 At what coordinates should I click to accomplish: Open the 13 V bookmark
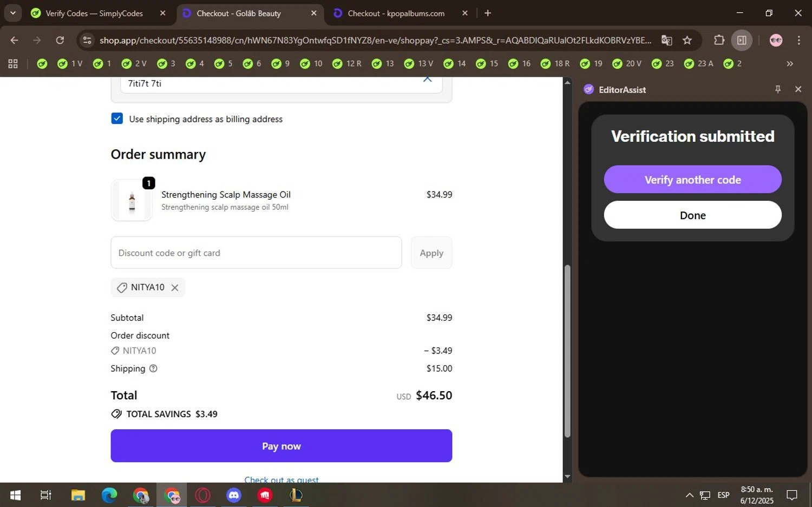(419, 64)
